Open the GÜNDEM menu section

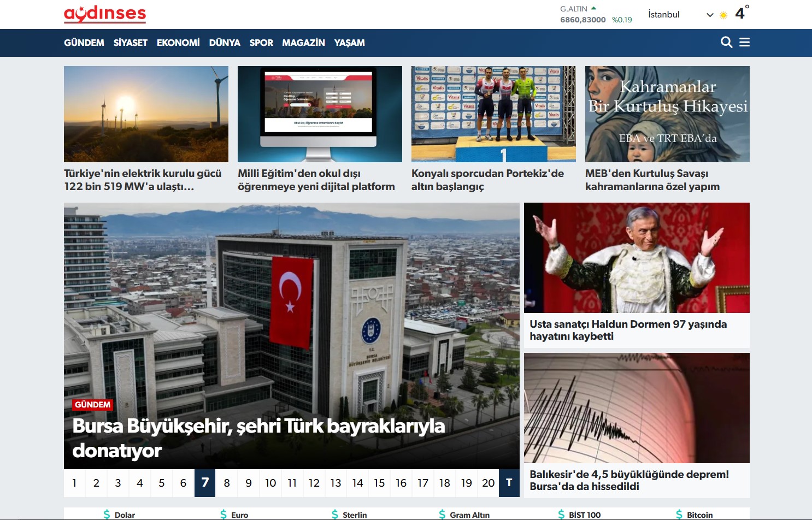pyautogui.click(x=84, y=43)
